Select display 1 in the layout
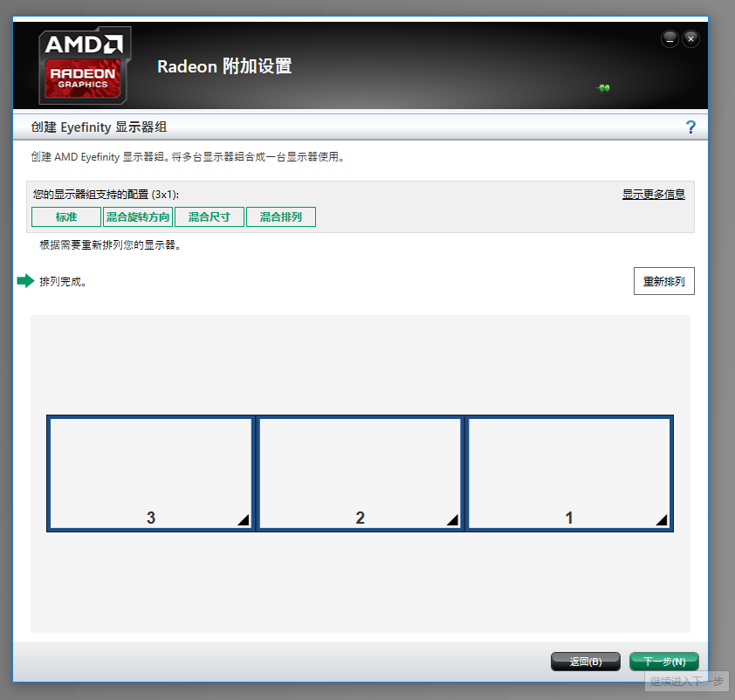Image resolution: width=735 pixels, height=700 pixels. 569,472
